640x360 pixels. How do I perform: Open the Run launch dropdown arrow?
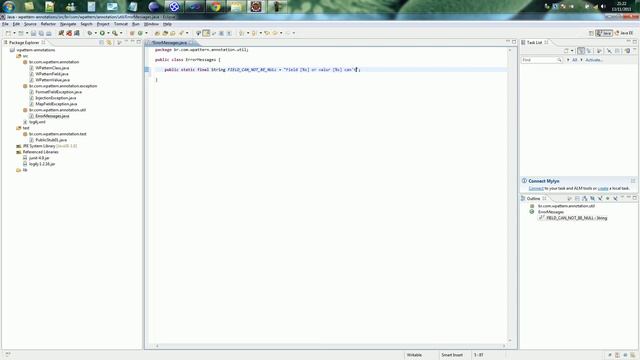[x=108, y=33]
